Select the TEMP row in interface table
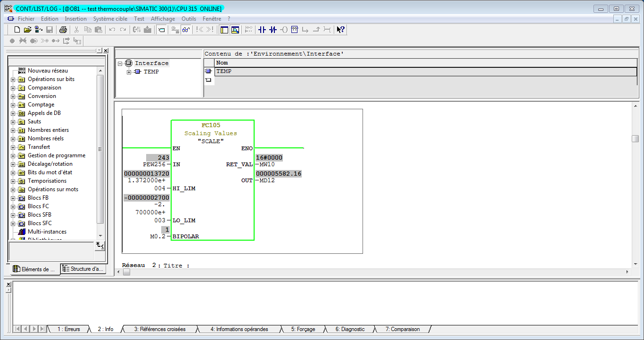The height and width of the screenshot is (340, 644). click(224, 71)
